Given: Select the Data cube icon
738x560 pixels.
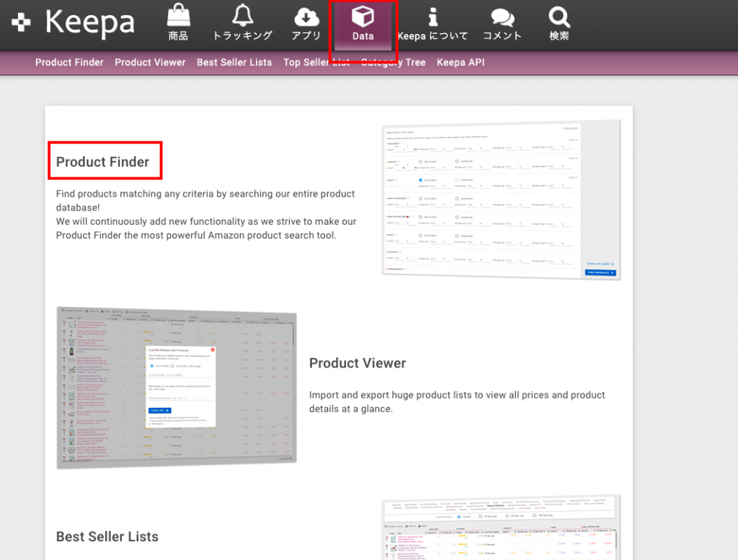Looking at the screenshot, I should click(363, 17).
